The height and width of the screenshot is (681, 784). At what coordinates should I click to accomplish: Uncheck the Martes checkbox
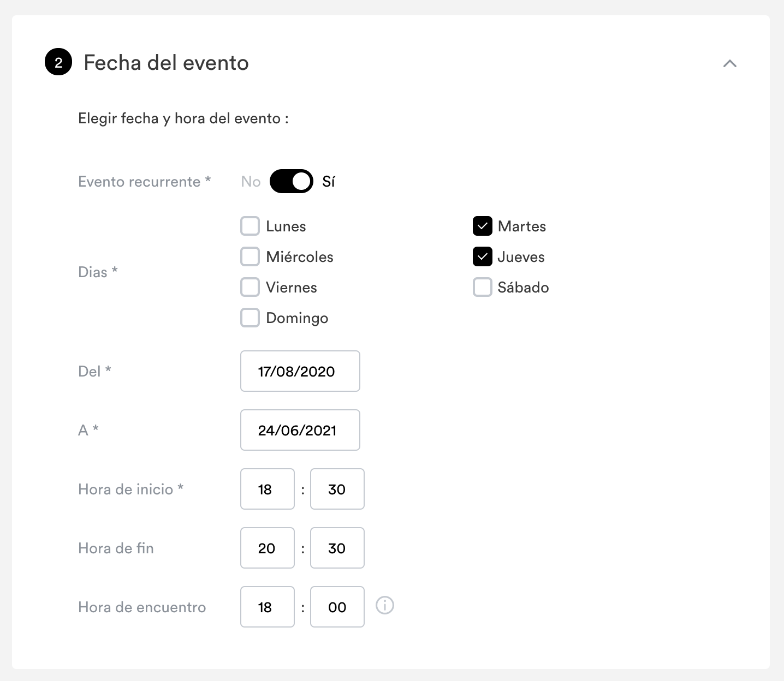point(483,226)
